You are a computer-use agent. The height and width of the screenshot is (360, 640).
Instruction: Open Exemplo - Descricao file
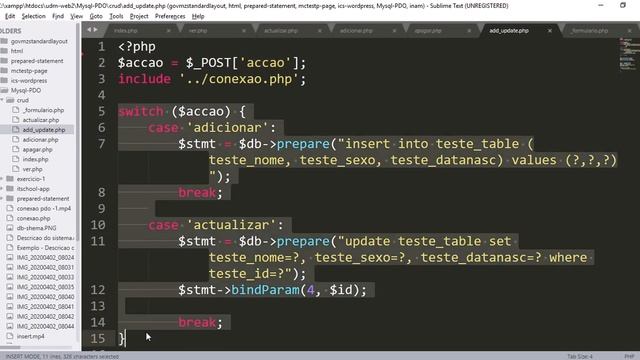45,248
